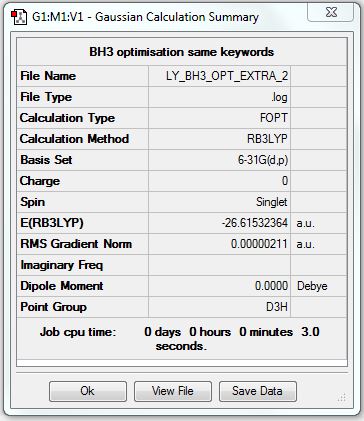The image size is (364, 421).
Task: Click the 6-31G(d,p) basis set value
Action: coord(263,160)
